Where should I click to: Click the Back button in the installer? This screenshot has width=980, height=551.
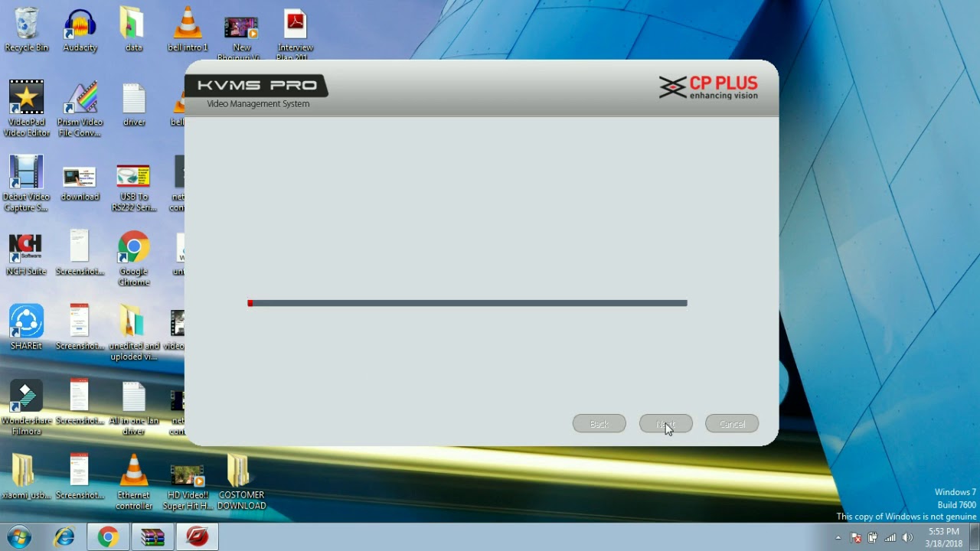599,424
